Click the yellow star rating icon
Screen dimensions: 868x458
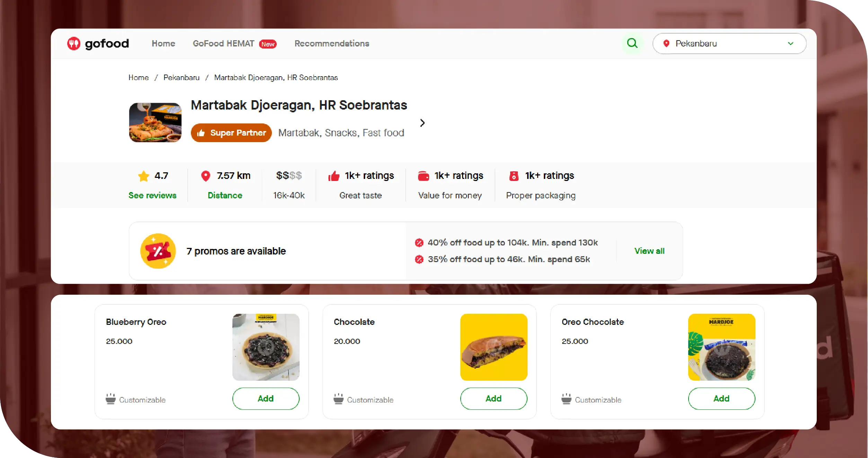tap(143, 176)
